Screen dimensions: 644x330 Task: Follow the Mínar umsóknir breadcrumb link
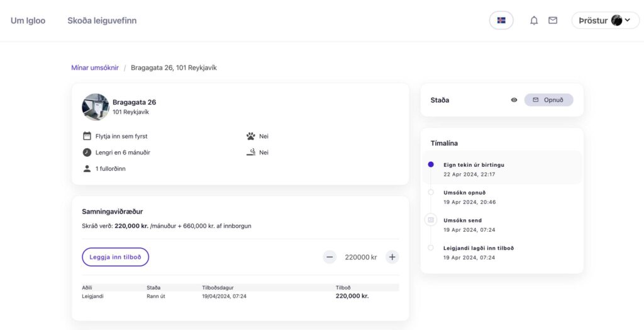(x=95, y=67)
